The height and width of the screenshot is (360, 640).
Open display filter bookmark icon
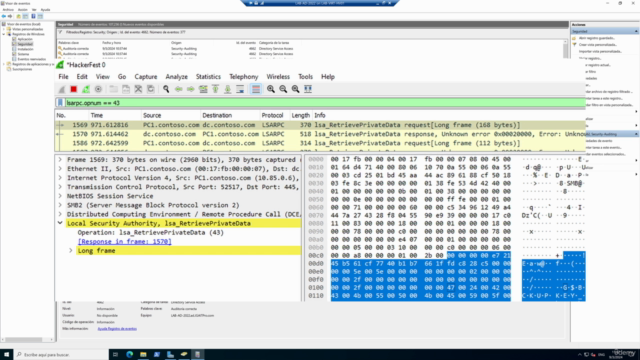coord(60,103)
